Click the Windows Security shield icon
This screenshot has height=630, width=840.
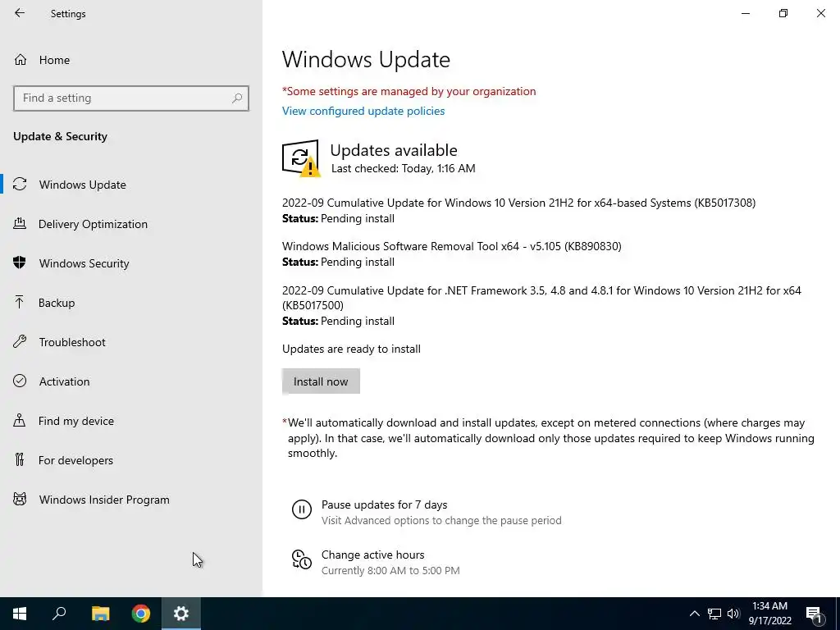coord(20,262)
